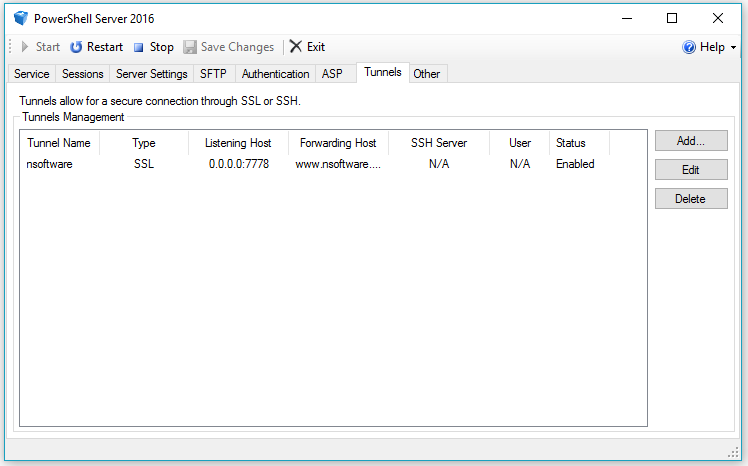Viewport: 748px width, 466px height.
Task: Close the PowerShell Server window
Action: pyautogui.click(x=717, y=19)
